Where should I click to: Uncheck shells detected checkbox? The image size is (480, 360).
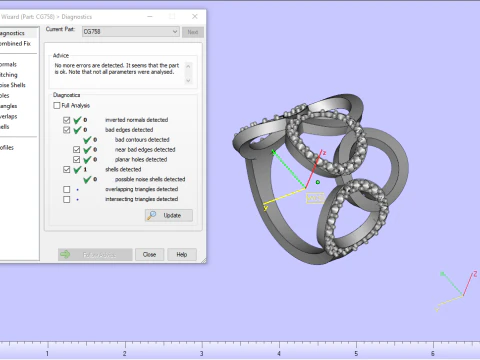click(67, 170)
